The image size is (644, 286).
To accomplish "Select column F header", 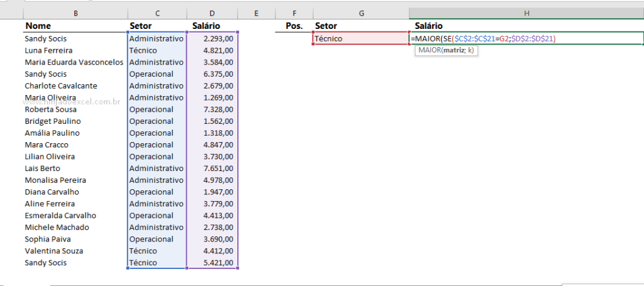I will 294,14.
